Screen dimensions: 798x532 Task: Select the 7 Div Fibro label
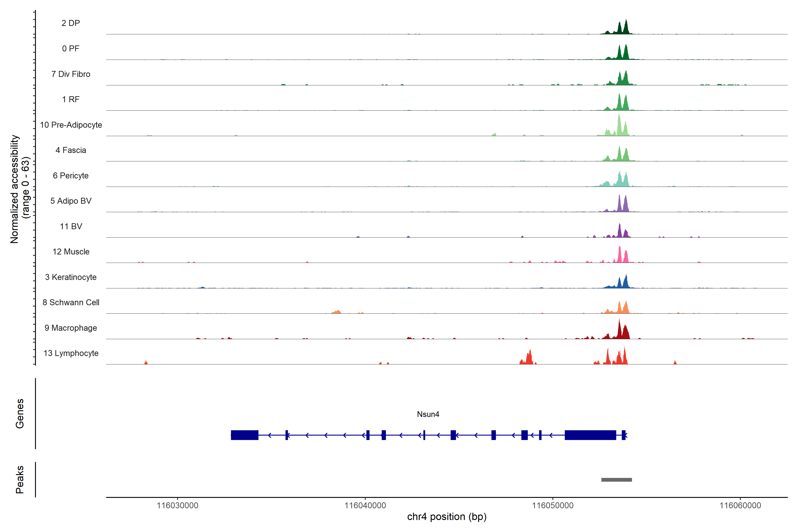click(x=70, y=74)
